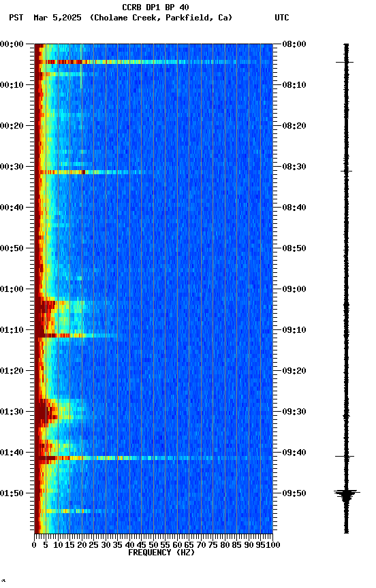Click the '01:40' PST time label
The height and width of the screenshot is (588, 376).
tap(12, 453)
